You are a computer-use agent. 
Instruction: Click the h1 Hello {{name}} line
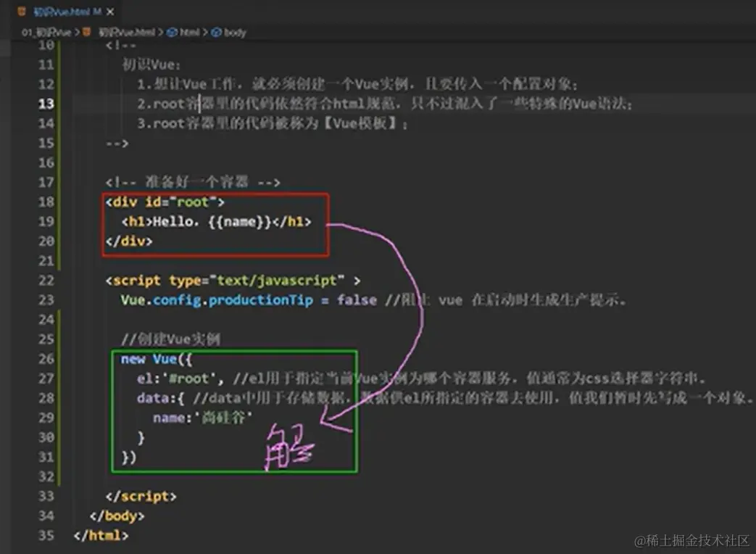[217, 221]
